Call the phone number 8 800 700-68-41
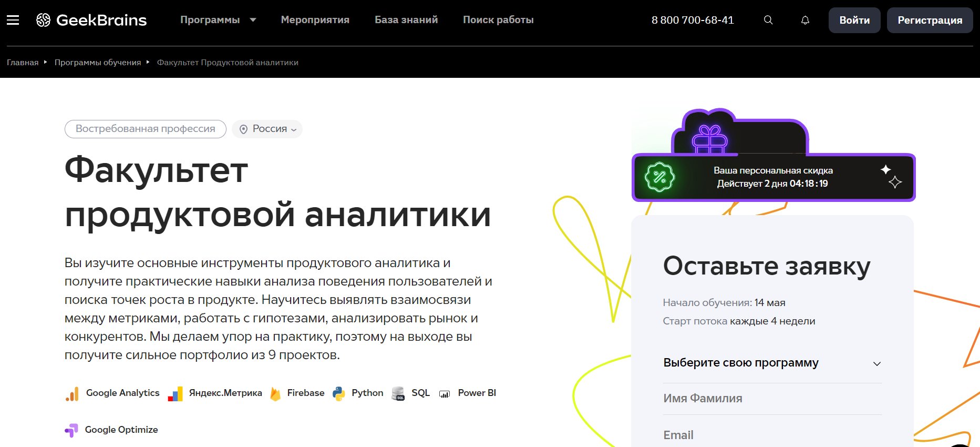Viewport: 980px width, 447px height. pyautogui.click(x=693, y=20)
